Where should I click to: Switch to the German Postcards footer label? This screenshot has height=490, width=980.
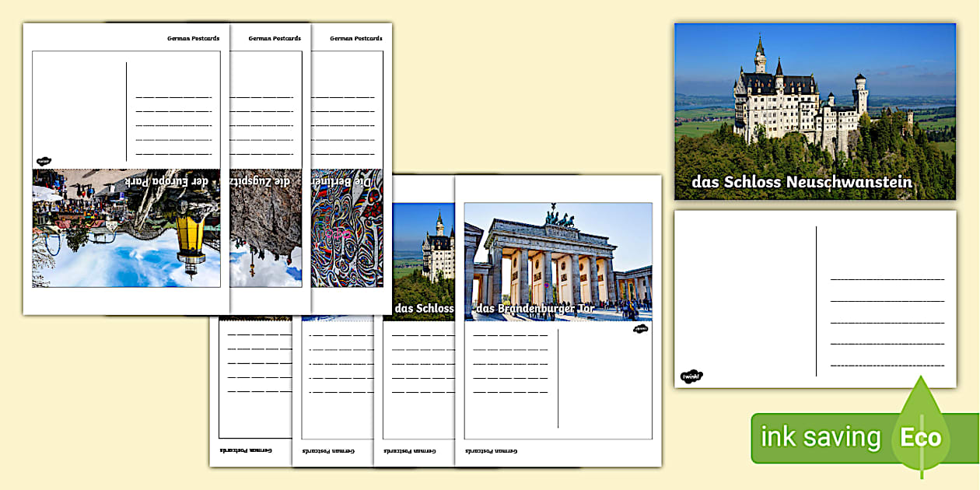click(493, 450)
